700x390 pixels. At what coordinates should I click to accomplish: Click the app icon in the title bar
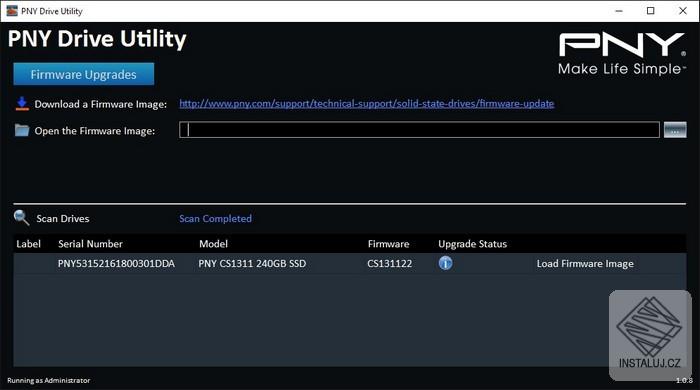12,11
